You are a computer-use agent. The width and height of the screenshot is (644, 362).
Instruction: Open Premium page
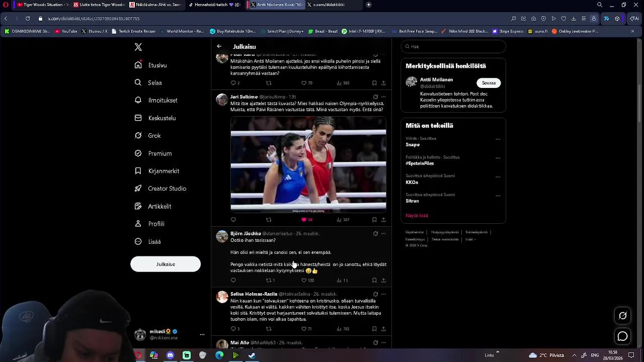153,153
